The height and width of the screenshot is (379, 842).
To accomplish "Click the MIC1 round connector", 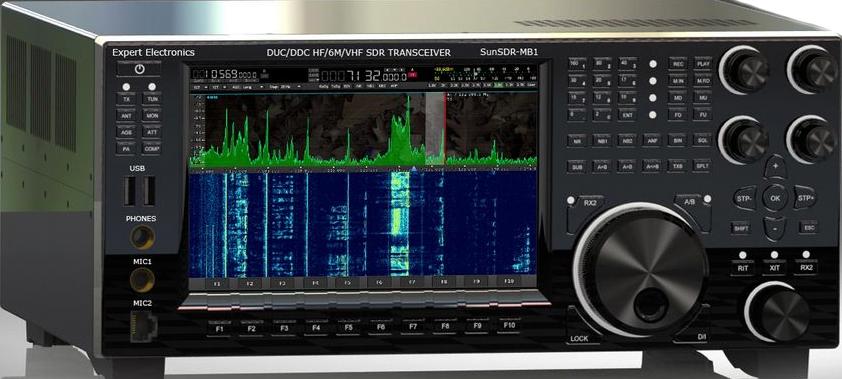I will [x=142, y=280].
